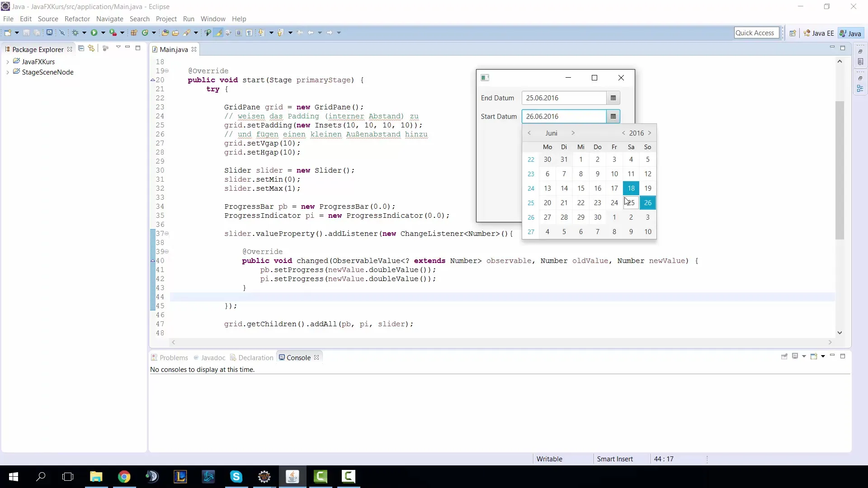Click the Previous Annotation arrow icon
This screenshot has height=488, width=868.
point(281,33)
